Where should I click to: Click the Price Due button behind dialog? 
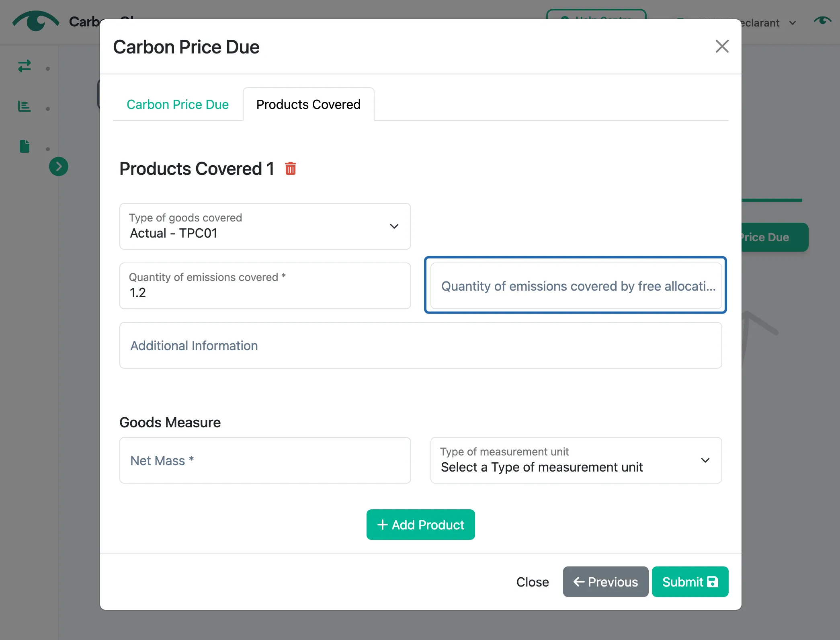pyautogui.click(x=774, y=237)
